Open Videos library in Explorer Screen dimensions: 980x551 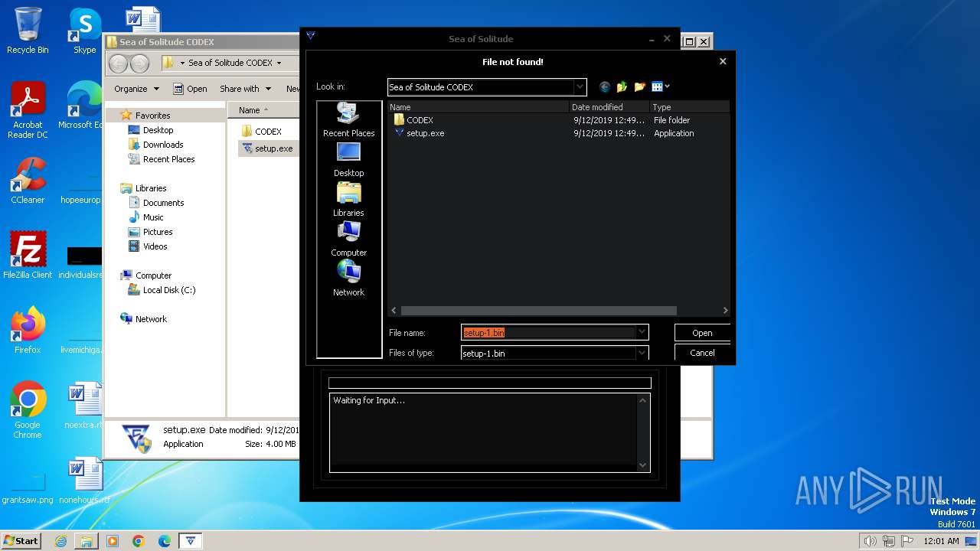pos(155,246)
